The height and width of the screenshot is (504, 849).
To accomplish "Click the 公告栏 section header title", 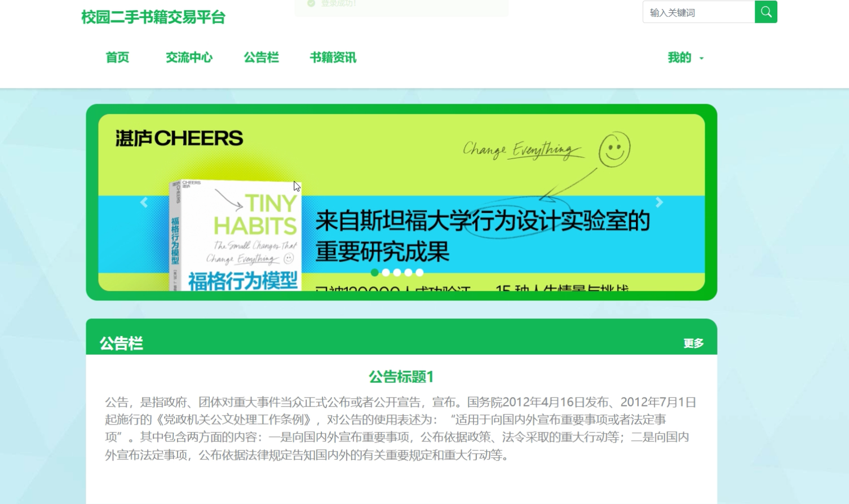I will 121,343.
